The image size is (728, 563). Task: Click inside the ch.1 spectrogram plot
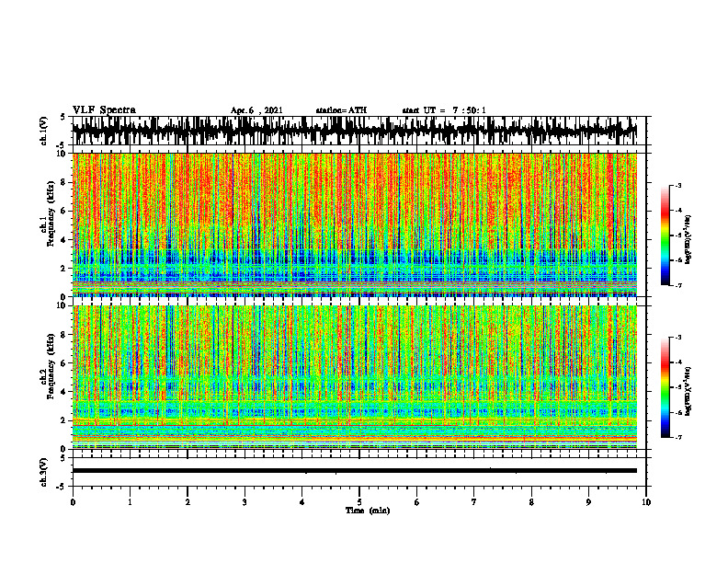[354, 224]
